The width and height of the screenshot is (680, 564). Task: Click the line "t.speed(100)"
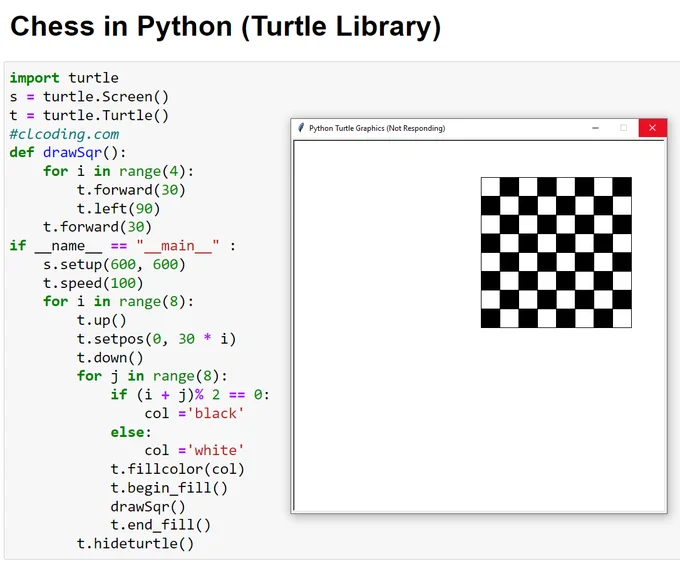93,283
